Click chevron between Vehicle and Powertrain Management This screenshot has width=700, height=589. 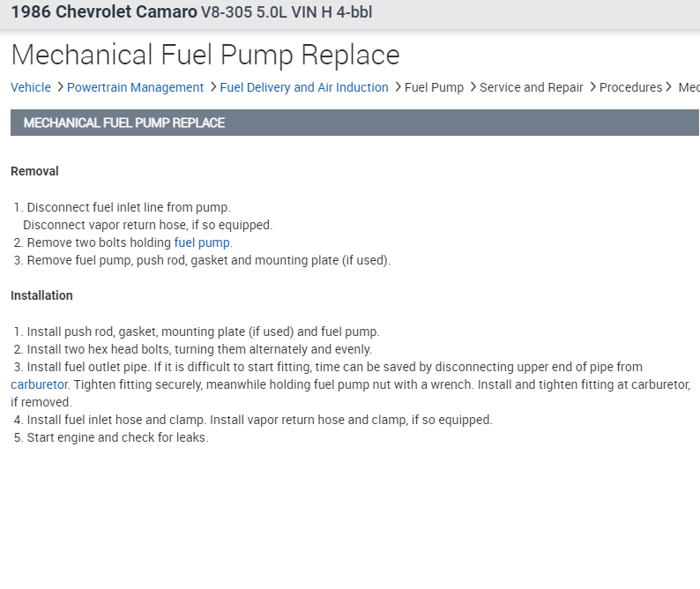[59, 87]
